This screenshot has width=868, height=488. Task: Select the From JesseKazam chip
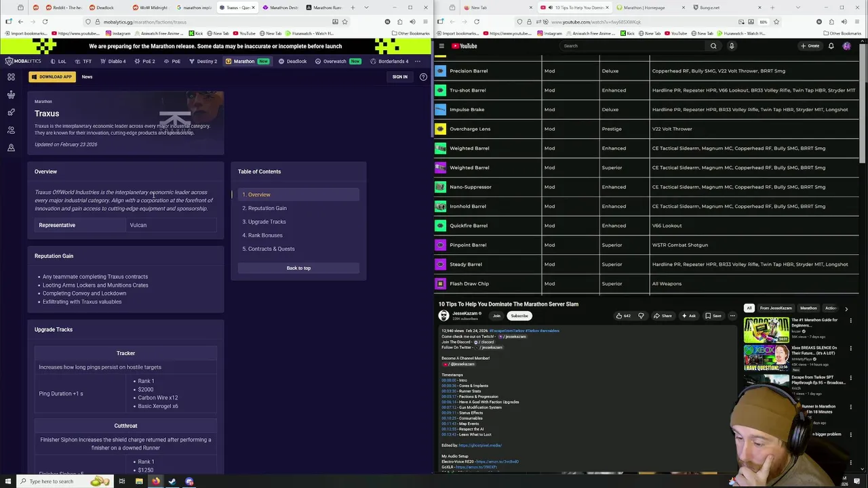click(x=776, y=308)
